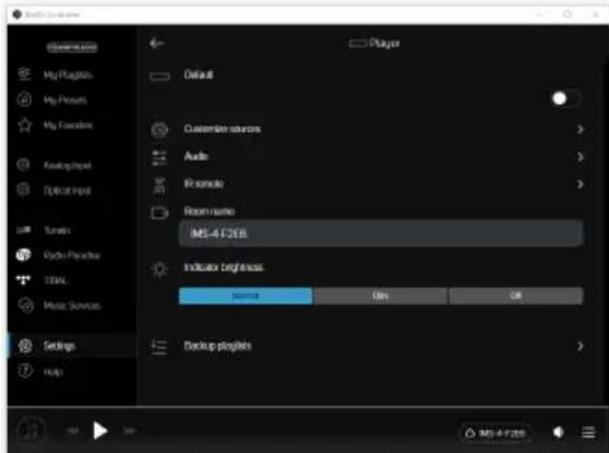Start playback with the Play button
Viewport: 609px width, 453px height.
[x=100, y=431]
